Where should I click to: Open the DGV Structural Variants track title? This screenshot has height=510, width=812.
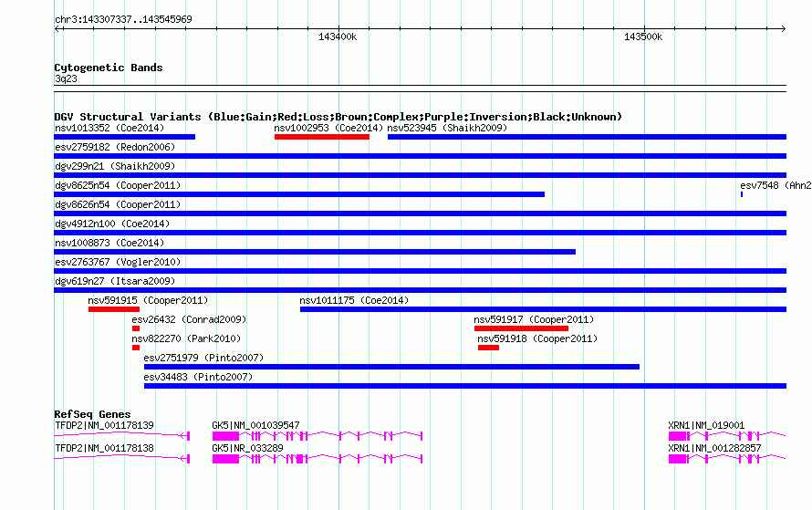tap(338, 117)
